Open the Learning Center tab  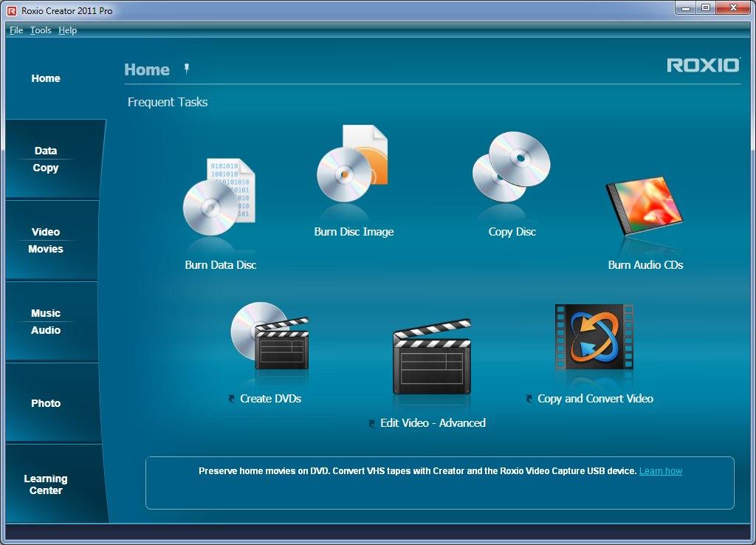[x=46, y=484]
